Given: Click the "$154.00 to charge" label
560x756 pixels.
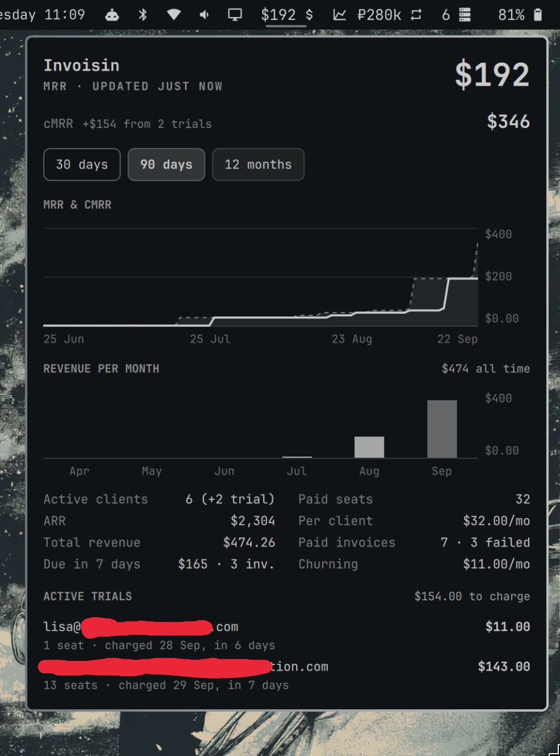Looking at the screenshot, I should point(472,596).
